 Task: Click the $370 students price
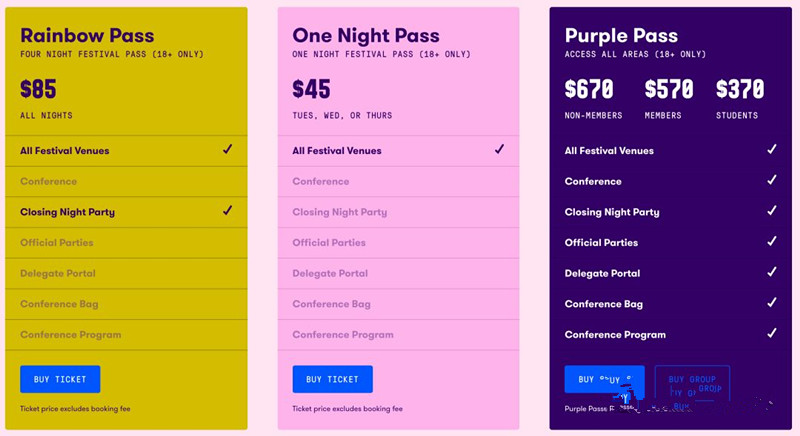741,90
